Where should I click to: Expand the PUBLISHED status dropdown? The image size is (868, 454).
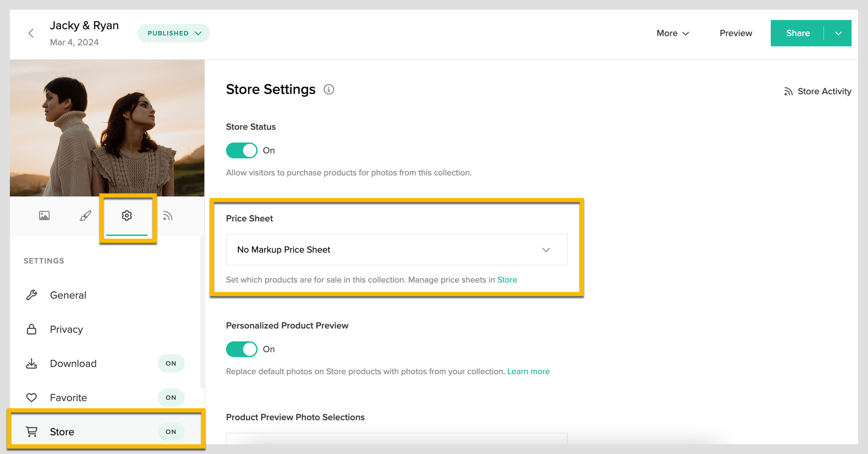pos(174,33)
